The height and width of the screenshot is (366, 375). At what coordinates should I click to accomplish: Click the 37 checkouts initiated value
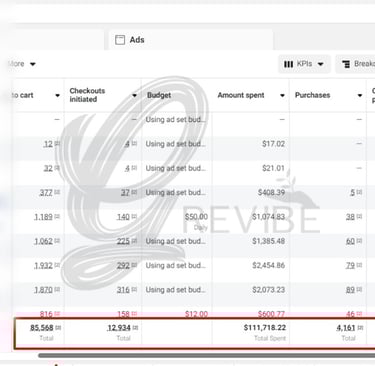pos(125,193)
